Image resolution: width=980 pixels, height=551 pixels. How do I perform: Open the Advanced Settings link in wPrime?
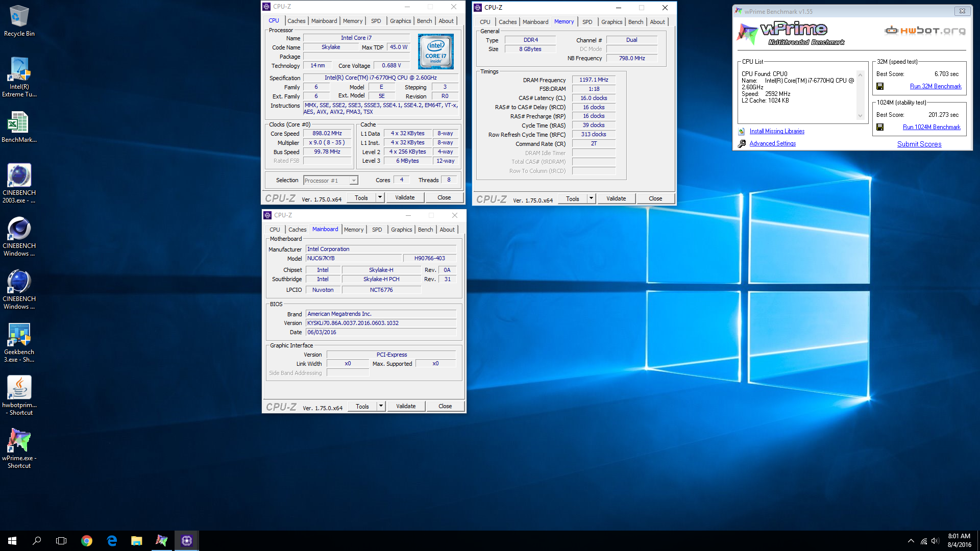coord(772,143)
